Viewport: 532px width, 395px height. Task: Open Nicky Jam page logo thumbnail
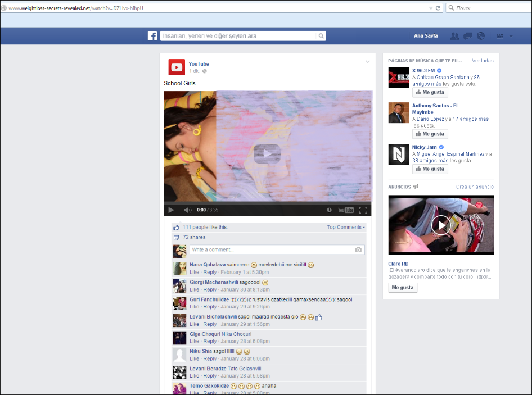[x=399, y=155]
